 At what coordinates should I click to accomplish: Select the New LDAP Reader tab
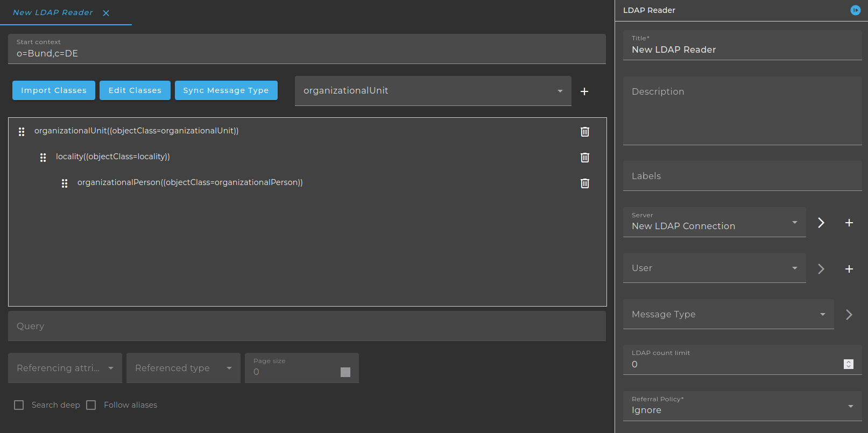pos(53,12)
